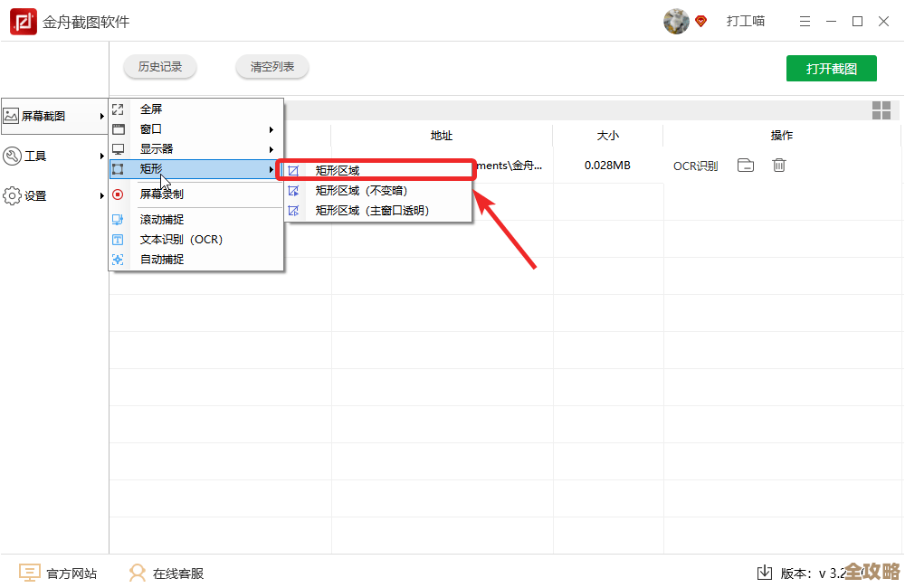Select 全屏 full-screen capture option
Screen dimensions: 905x588
point(151,109)
